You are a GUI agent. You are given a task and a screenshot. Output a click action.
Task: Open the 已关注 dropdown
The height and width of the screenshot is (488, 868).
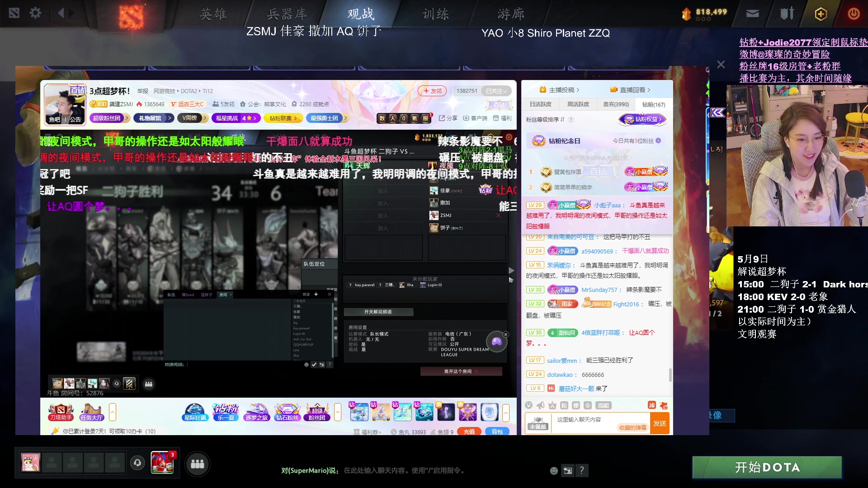[x=496, y=91]
